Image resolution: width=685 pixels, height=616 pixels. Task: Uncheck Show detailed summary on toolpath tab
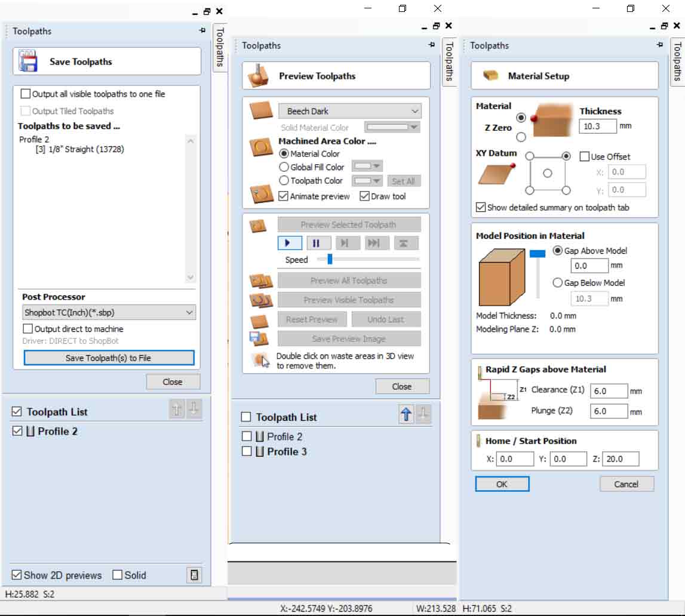click(481, 207)
